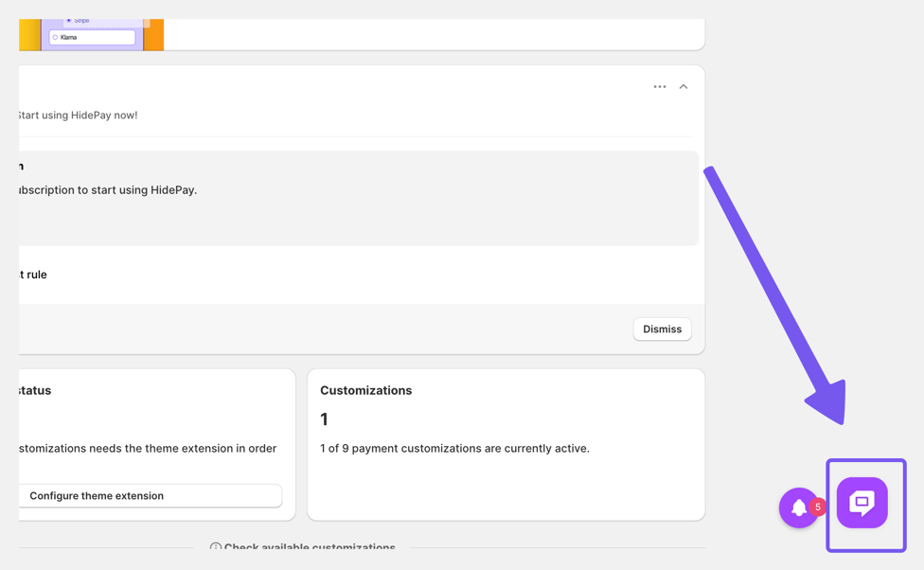Image resolution: width=924 pixels, height=570 pixels.
Task: Click the red notification count badge
Action: [x=818, y=508]
